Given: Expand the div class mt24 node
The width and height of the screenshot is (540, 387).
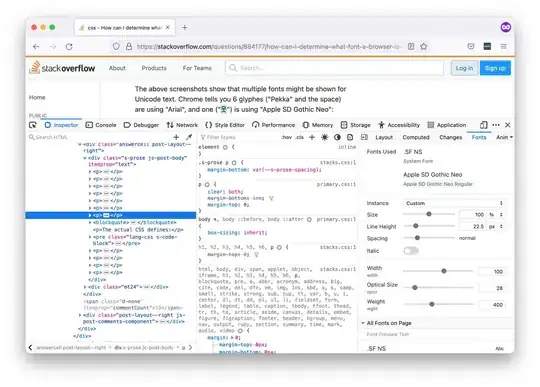Looking at the screenshot, I should [x=85, y=287].
